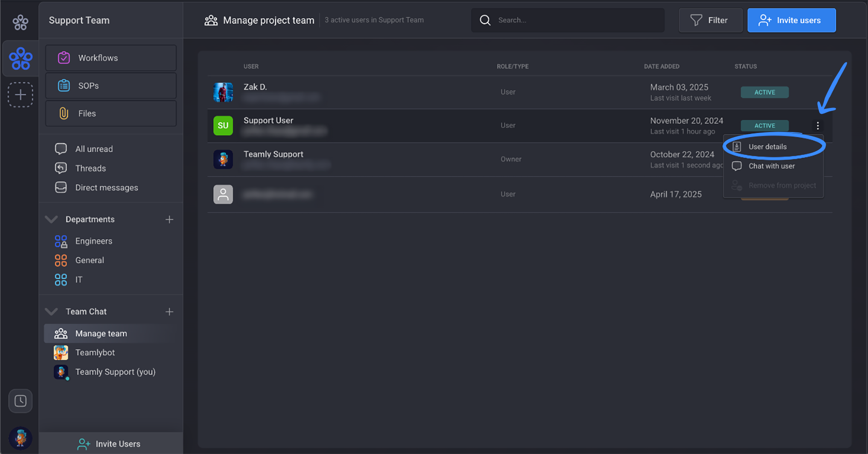Click the Teamly logo icon at top-left
868x454 pixels.
click(21, 22)
